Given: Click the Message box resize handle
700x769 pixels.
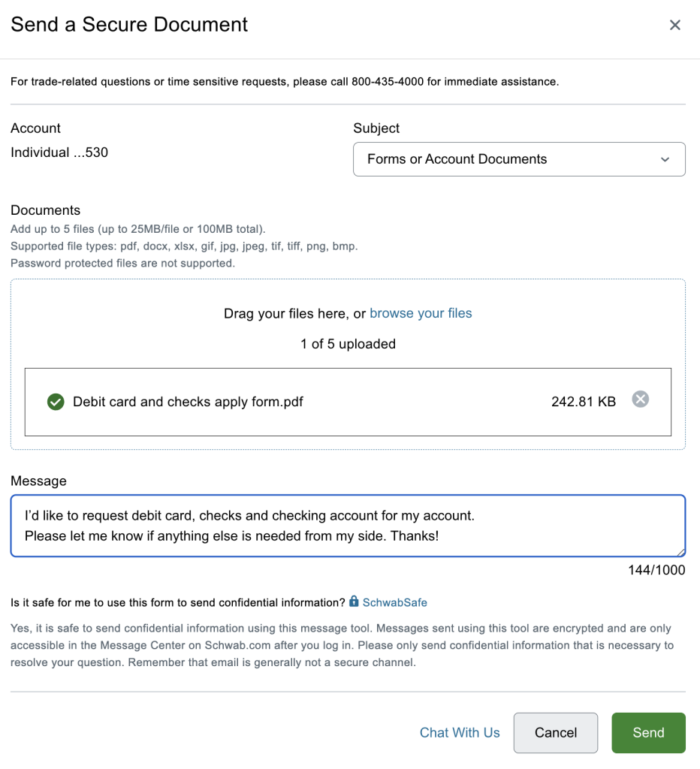Looking at the screenshot, I should click(x=680, y=552).
